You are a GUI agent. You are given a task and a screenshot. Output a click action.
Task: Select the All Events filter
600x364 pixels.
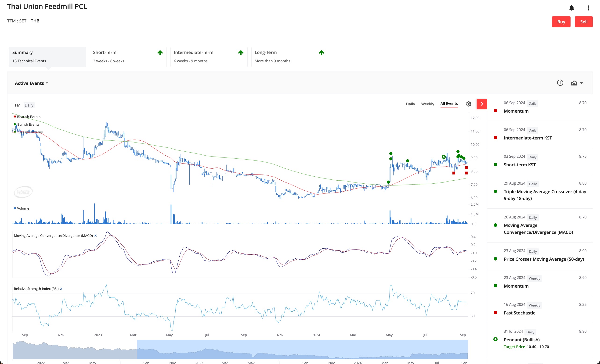[x=449, y=104]
